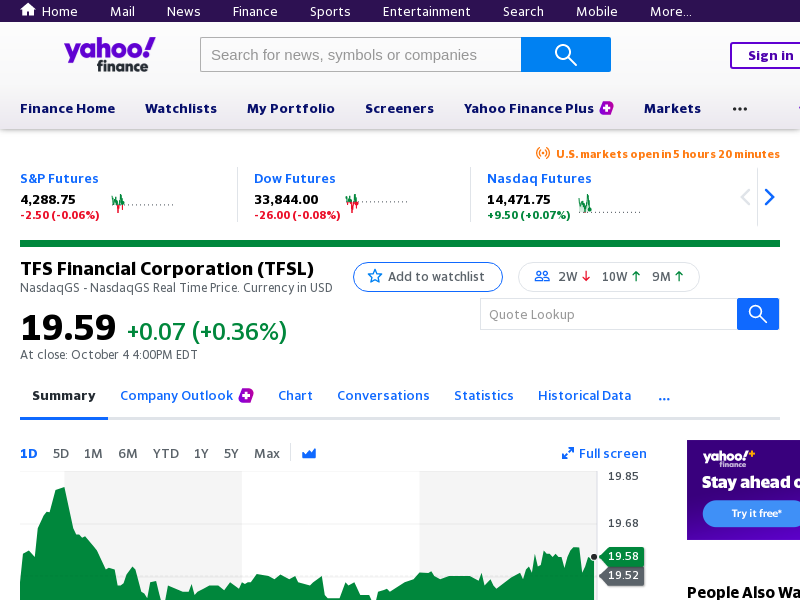The width and height of the screenshot is (800, 600).
Task: Open the Nasdaq Futures link
Action: [539, 179]
